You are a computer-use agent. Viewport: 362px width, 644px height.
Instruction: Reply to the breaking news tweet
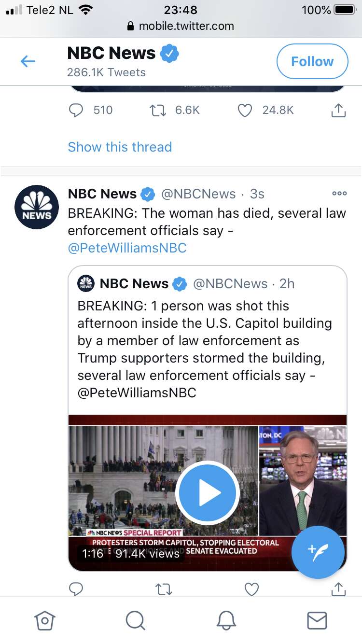click(x=76, y=589)
